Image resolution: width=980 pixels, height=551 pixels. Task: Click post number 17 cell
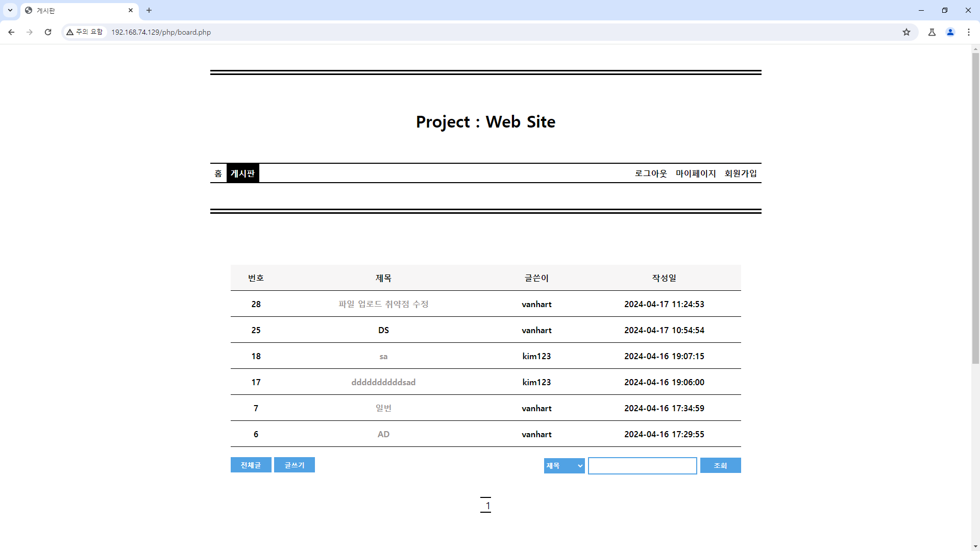pyautogui.click(x=256, y=382)
